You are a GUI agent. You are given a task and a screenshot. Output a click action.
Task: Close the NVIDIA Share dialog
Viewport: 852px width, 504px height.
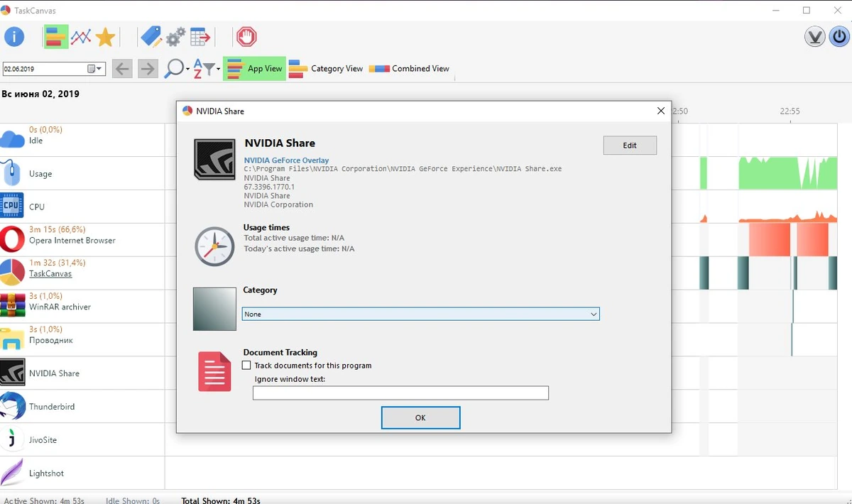[660, 111]
